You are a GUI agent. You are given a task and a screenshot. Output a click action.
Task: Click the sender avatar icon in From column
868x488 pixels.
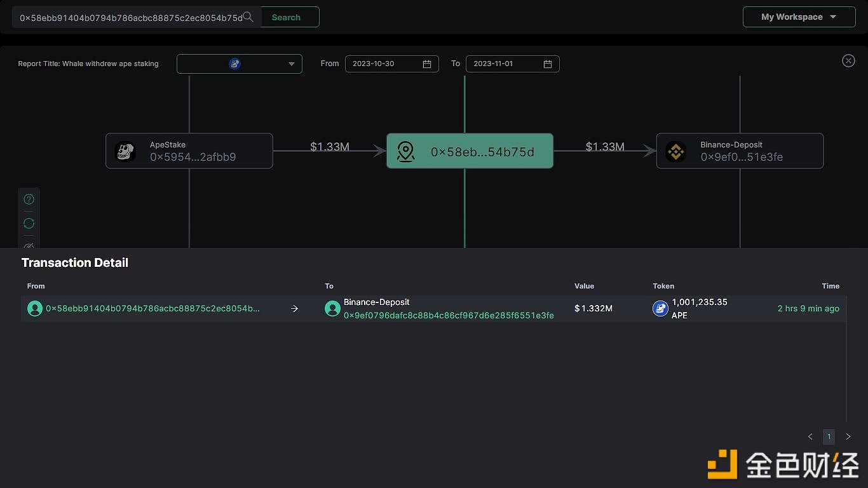(x=35, y=309)
